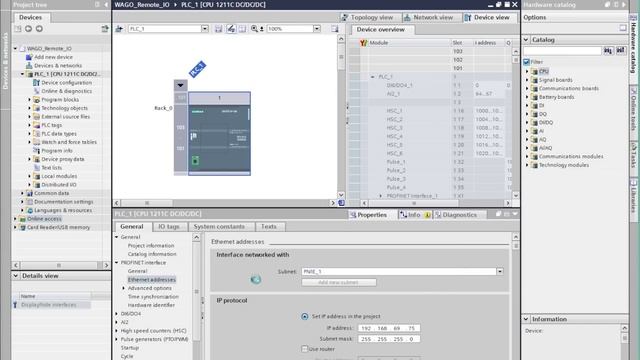Open the PLC_1 device selector dropdown
Viewport: 640px width, 360px height.
coord(204,29)
